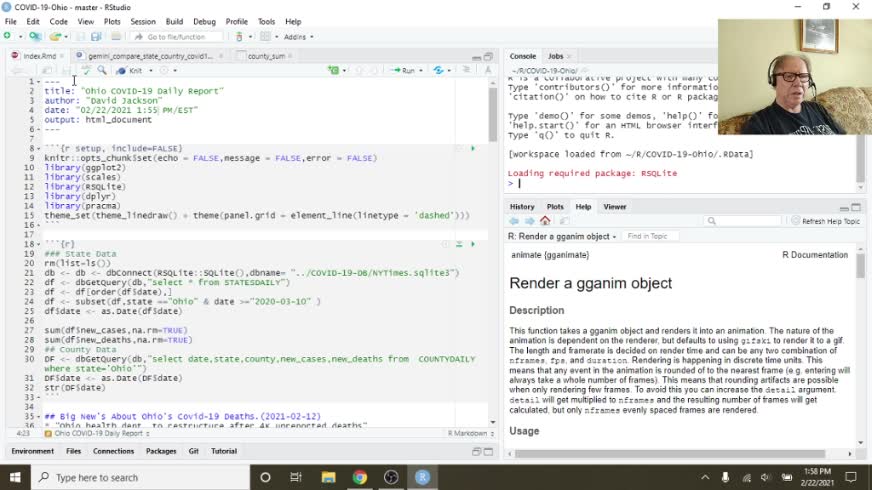Image resolution: width=872 pixels, height=490 pixels.
Task: Click the version control Git toolbar icon
Action: pyautogui.click(x=239, y=37)
